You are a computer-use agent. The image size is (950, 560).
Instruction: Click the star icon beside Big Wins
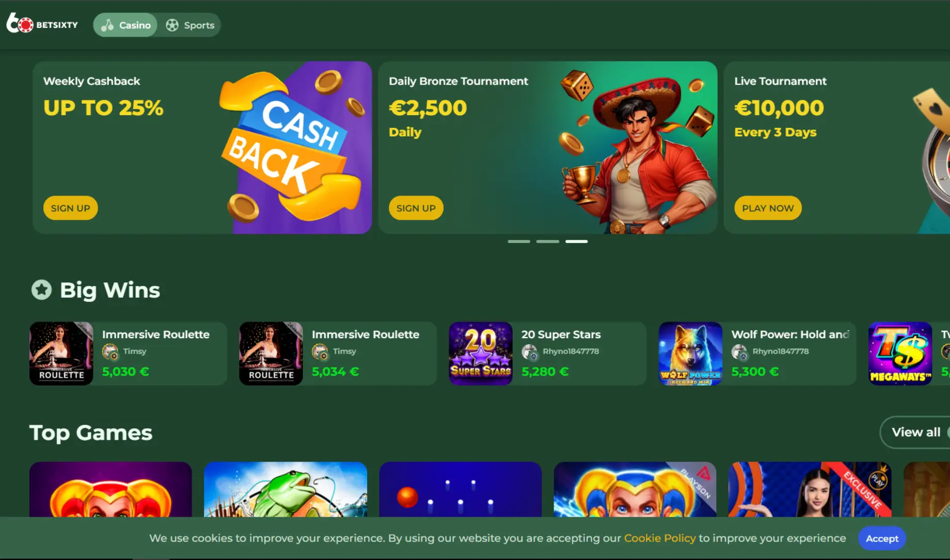[x=41, y=290]
